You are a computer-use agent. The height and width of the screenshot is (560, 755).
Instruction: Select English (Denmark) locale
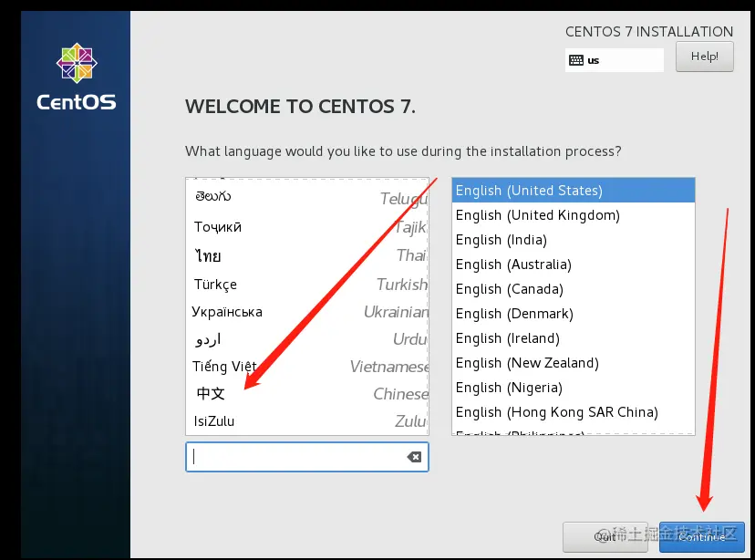[x=573, y=314]
